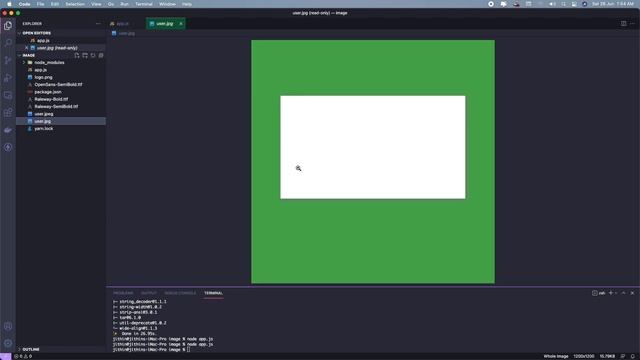Zoom into the green image preview
Image resolution: width=640 pixels, height=360 pixels.
pos(373,162)
